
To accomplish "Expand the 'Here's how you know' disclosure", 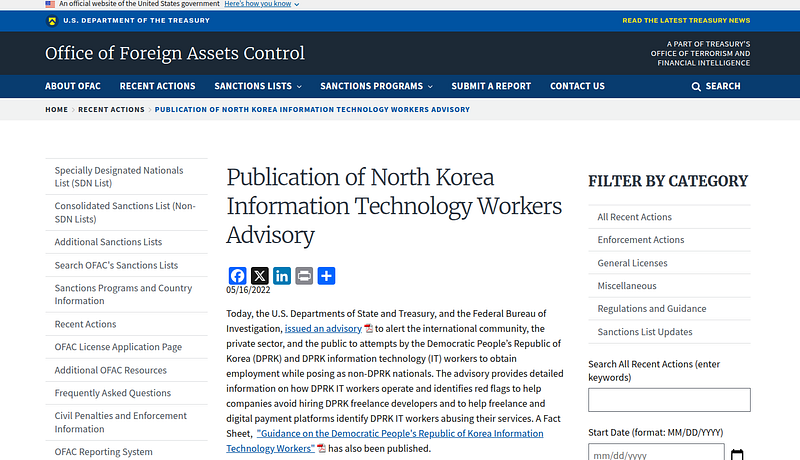I will coord(261,4).
